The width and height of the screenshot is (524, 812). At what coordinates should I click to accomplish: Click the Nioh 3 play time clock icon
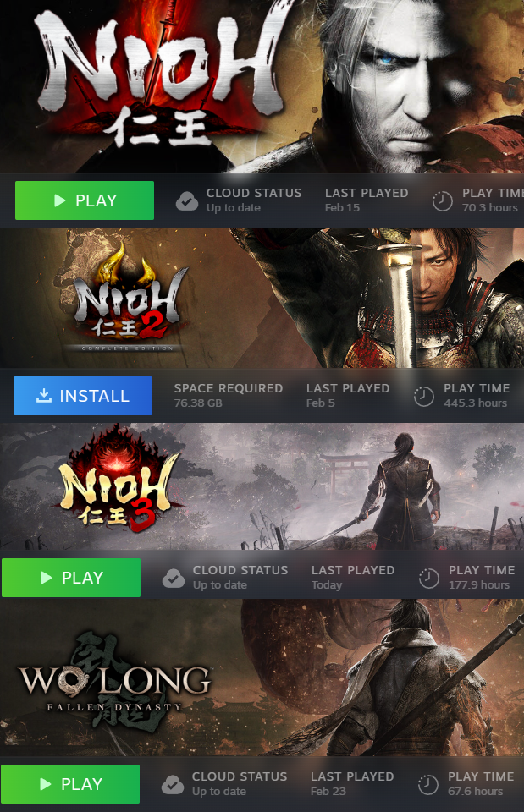pos(428,578)
